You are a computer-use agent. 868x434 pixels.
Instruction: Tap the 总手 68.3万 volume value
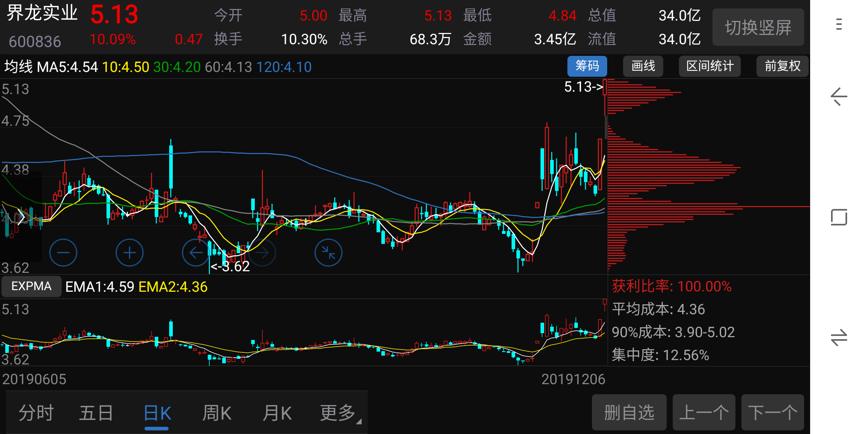click(x=430, y=39)
